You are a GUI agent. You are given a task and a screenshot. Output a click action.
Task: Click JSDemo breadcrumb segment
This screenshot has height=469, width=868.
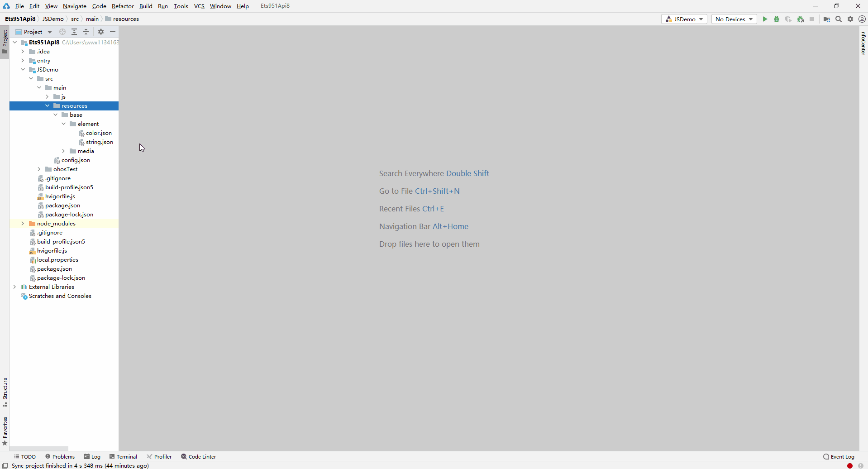point(53,19)
